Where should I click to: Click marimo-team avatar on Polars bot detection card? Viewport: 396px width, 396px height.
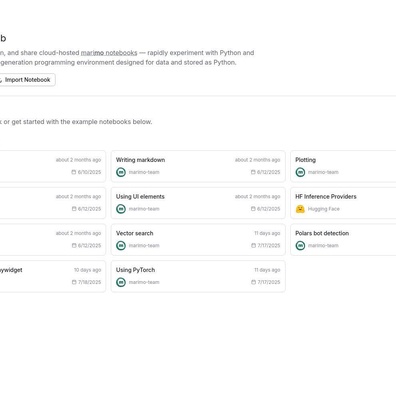click(x=300, y=246)
